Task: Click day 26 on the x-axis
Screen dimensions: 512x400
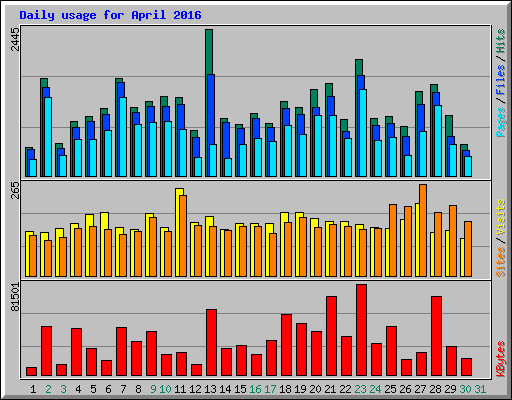Action: pyautogui.click(x=405, y=389)
